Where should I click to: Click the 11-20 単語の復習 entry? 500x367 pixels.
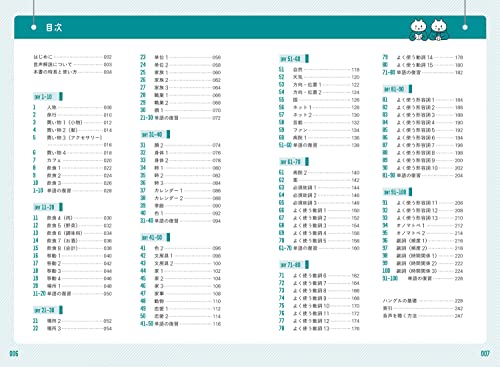pyautogui.click(x=72, y=294)
